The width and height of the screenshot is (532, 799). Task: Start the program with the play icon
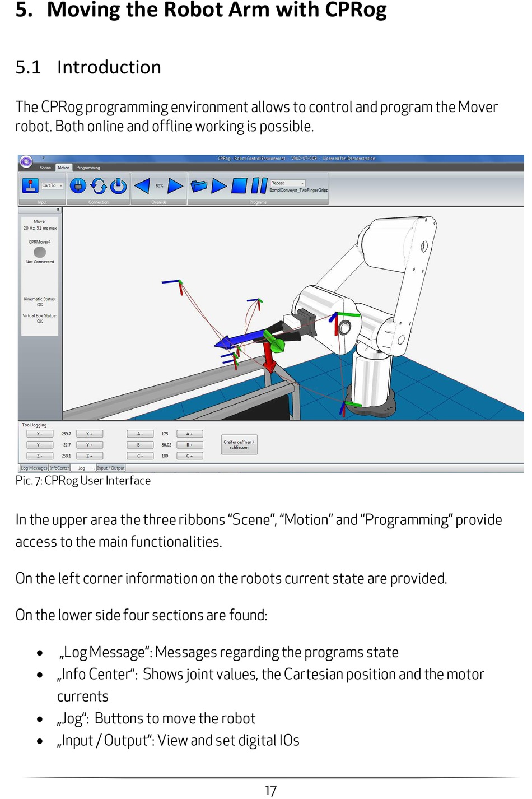click(219, 185)
